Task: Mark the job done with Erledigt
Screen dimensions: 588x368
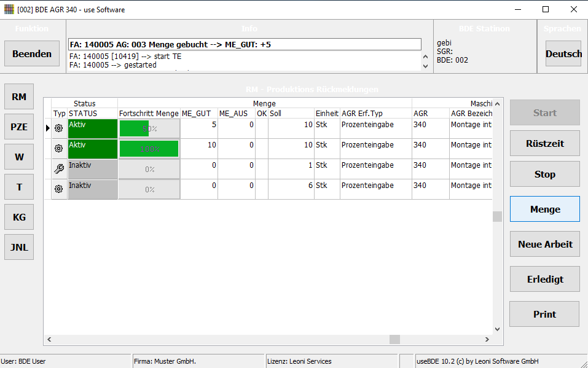Action: (x=545, y=279)
